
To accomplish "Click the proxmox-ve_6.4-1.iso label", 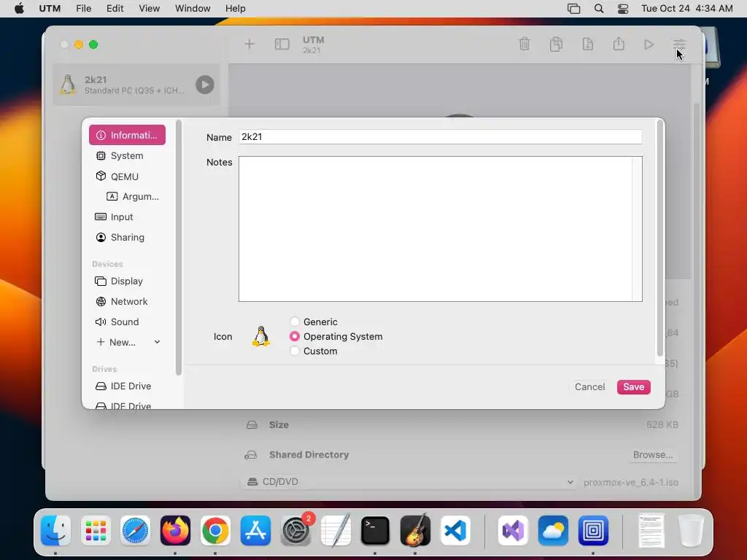I will tap(631, 483).
